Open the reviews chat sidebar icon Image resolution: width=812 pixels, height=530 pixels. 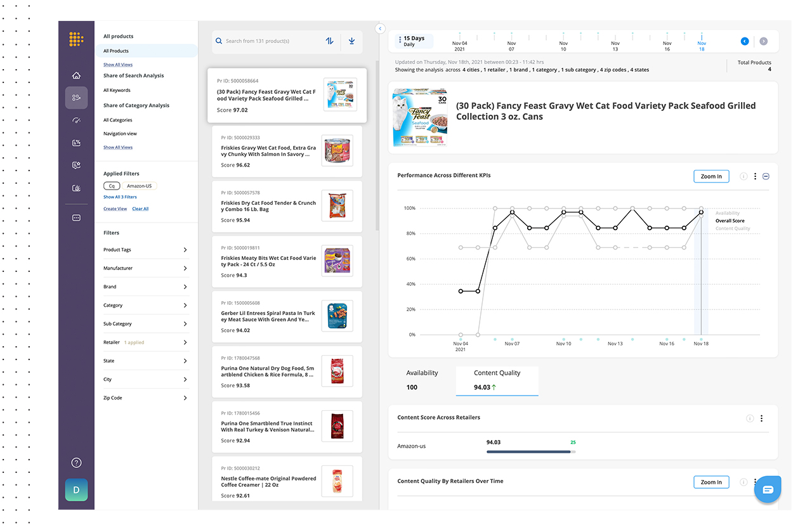click(76, 165)
